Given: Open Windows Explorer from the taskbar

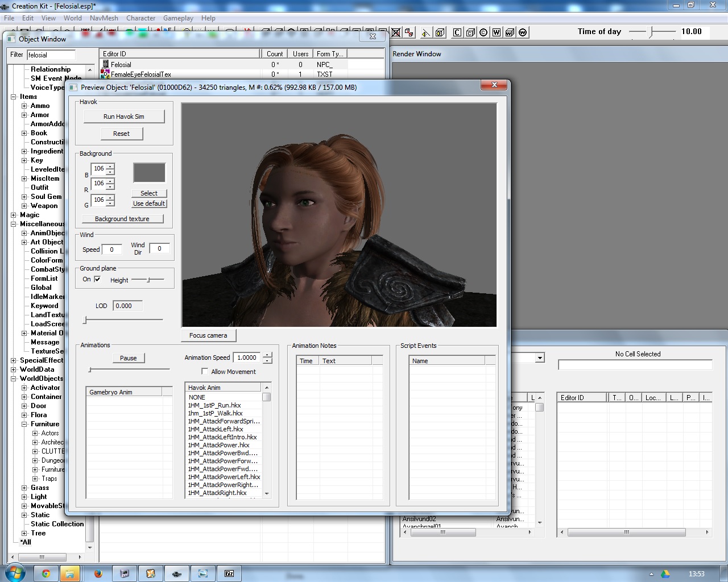Looking at the screenshot, I should pos(69,573).
